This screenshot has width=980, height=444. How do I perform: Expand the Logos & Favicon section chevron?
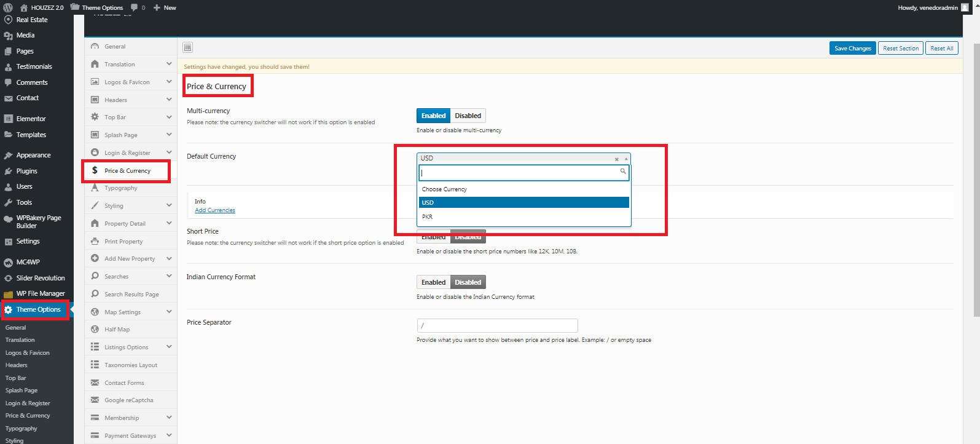pos(169,81)
